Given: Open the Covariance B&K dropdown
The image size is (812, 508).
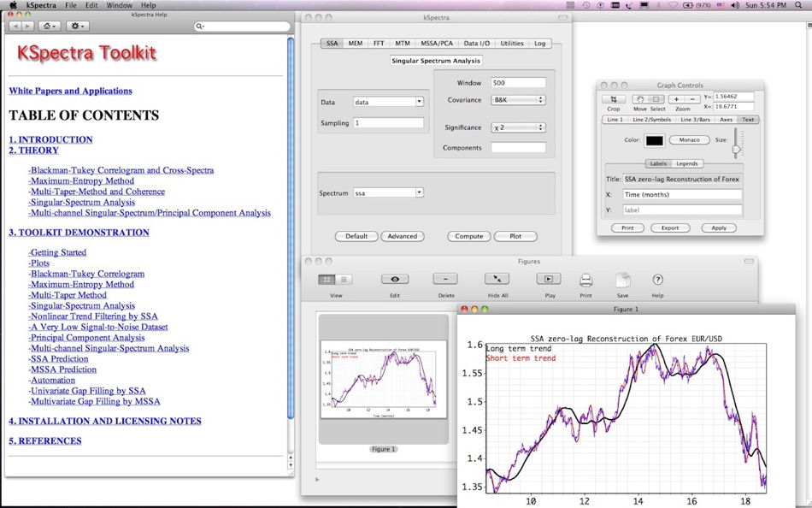Looking at the screenshot, I should click(x=518, y=99).
